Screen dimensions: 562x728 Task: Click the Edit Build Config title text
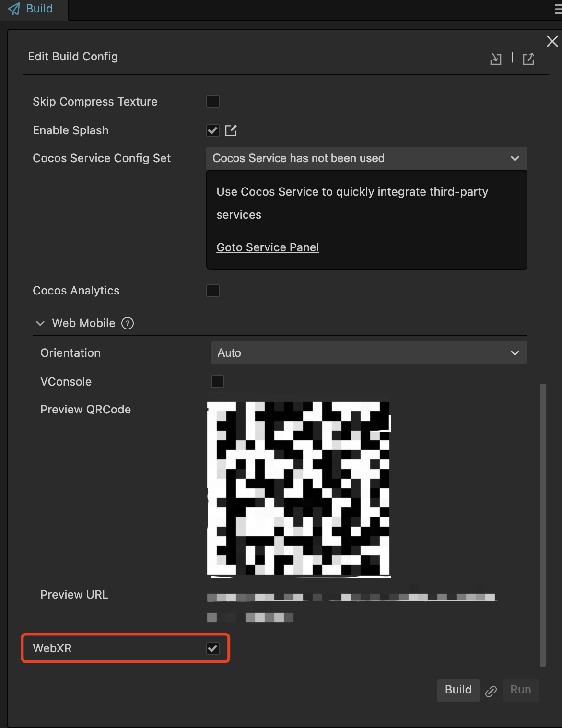point(73,57)
